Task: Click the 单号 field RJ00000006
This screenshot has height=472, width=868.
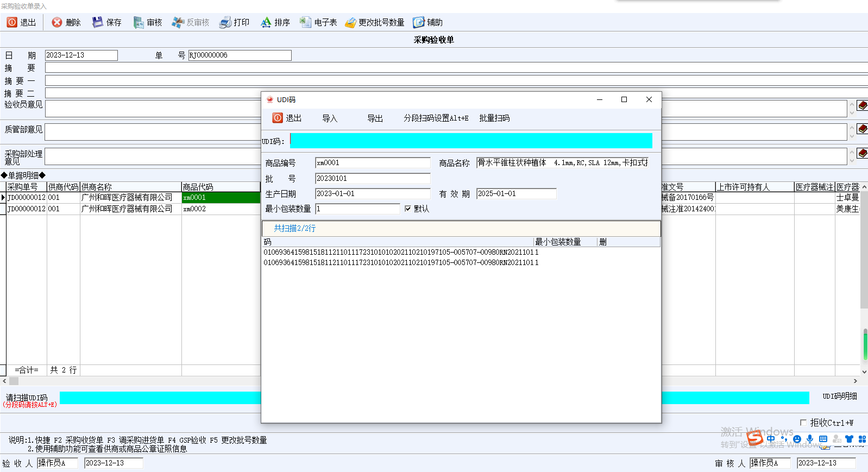Action: click(x=240, y=55)
